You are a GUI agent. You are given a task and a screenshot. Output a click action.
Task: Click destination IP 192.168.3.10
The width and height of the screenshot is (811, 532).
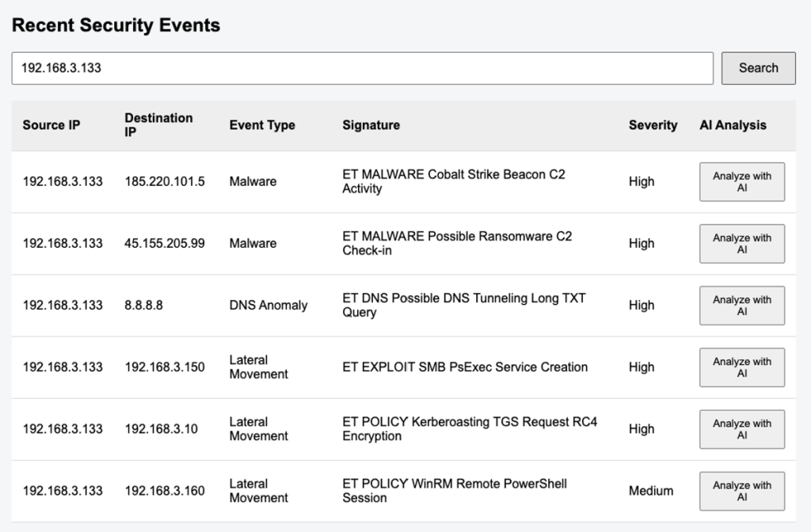click(161, 429)
